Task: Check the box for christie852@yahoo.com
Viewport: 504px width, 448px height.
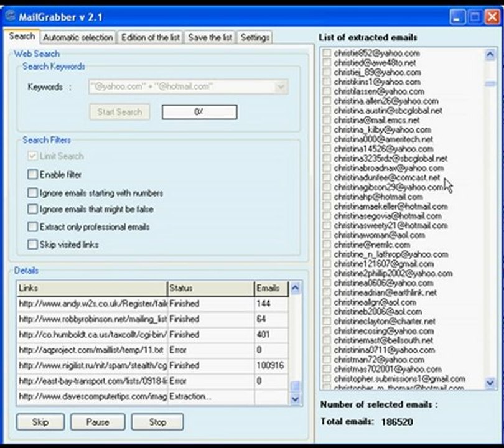Action: [327, 53]
